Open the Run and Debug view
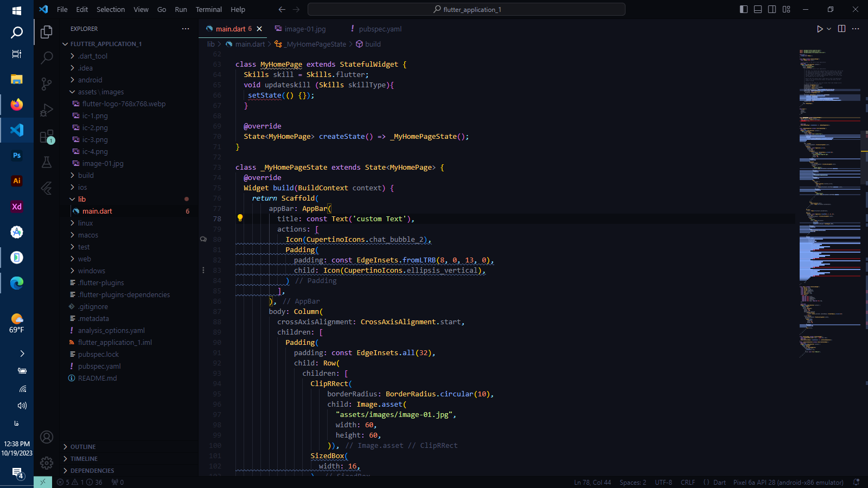The width and height of the screenshot is (868, 488). [47, 110]
